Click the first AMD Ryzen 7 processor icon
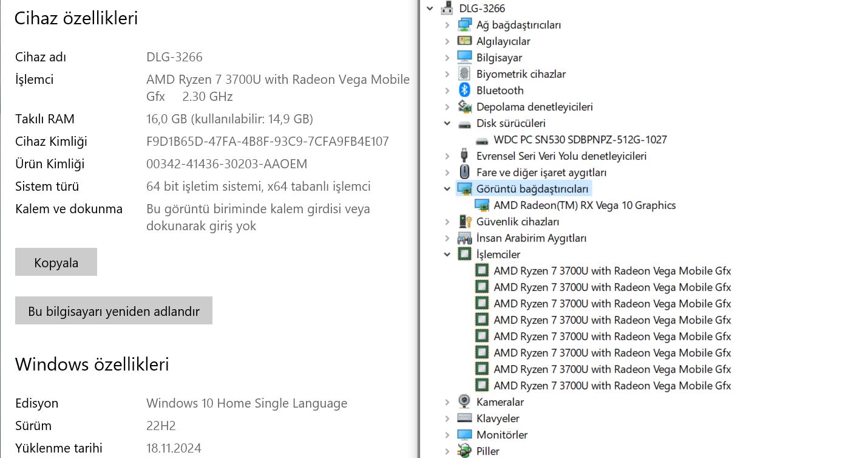 [482, 270]
